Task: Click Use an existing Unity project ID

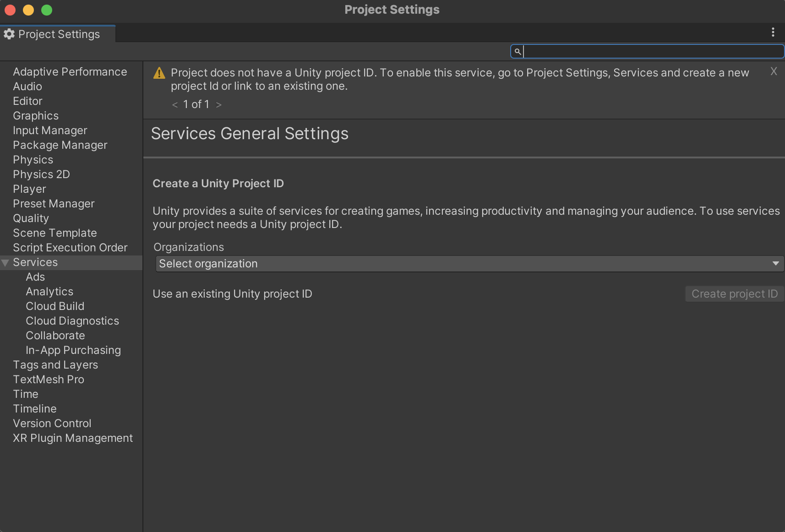Action: click(232, 294)
